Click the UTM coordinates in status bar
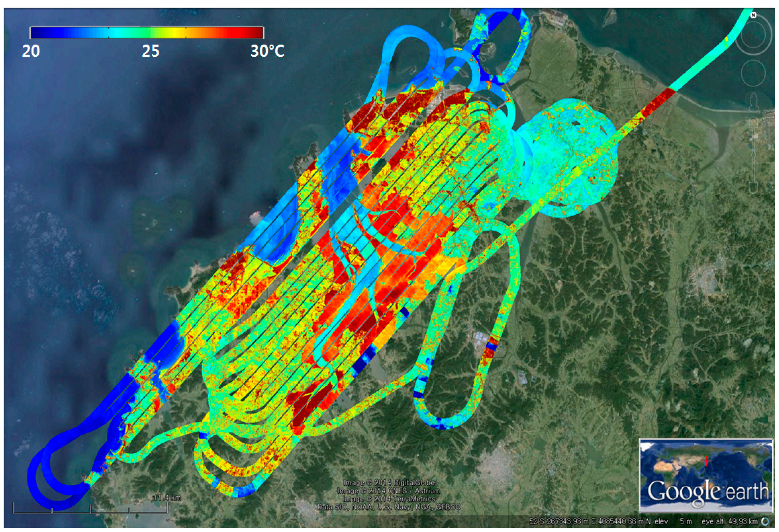The image size is (779, 532). [590, 522]
